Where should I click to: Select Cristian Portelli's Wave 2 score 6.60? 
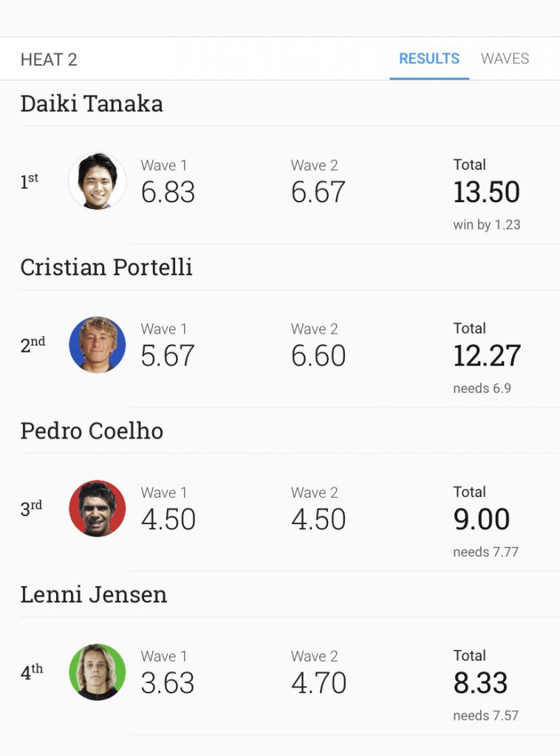(x=318, y=356)
